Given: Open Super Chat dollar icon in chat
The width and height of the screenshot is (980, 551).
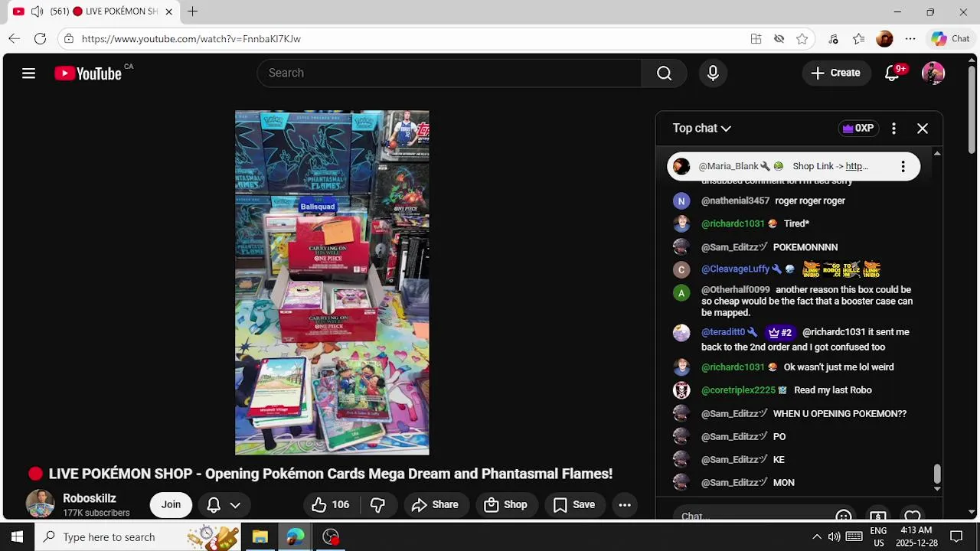Looking at the screenshot, I should coord(878,516).
